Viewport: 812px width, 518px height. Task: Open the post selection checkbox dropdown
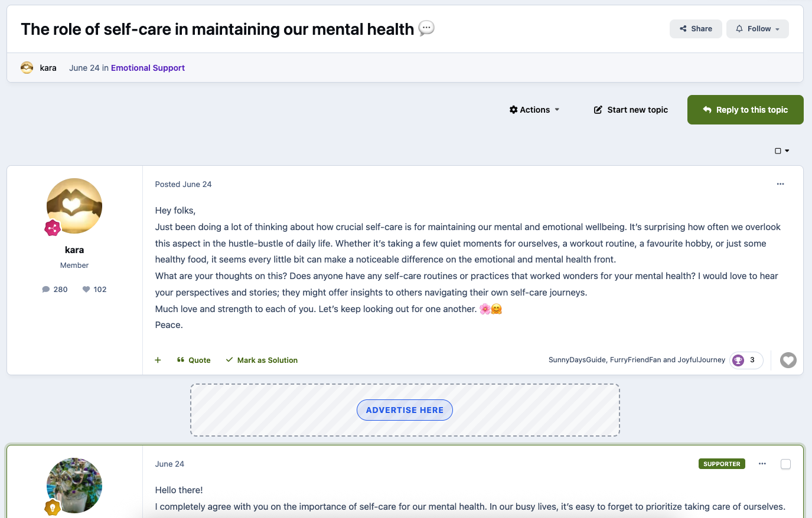782,151
